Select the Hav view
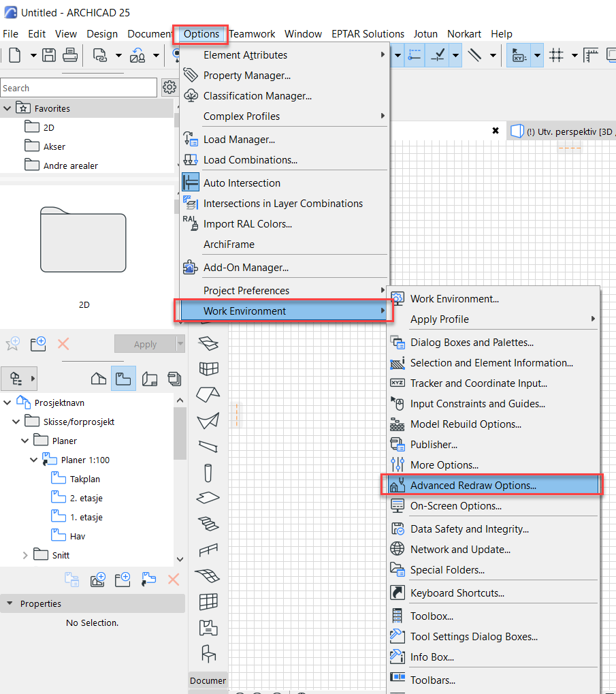The width and height of the screenshot is (616, 694). (x=77, y=536)
